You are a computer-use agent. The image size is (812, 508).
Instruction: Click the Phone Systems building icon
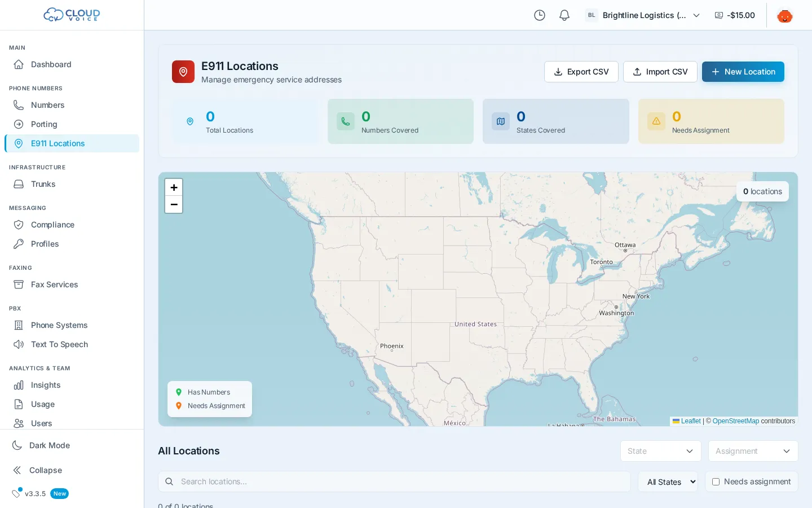coord(19,325)
